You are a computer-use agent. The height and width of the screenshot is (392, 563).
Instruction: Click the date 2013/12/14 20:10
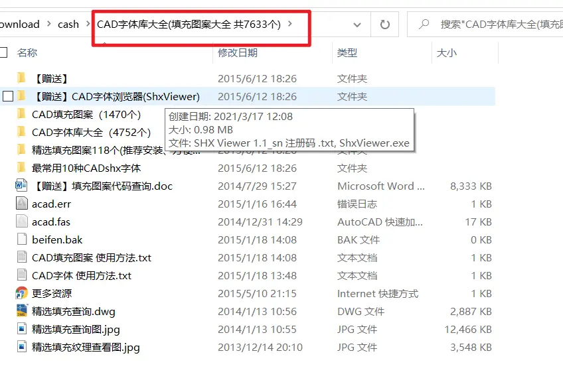click(260, 347)
